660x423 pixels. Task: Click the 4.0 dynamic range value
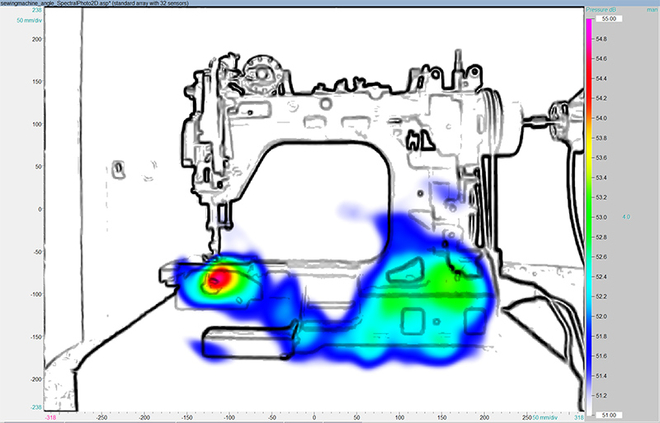coord(627,216)
